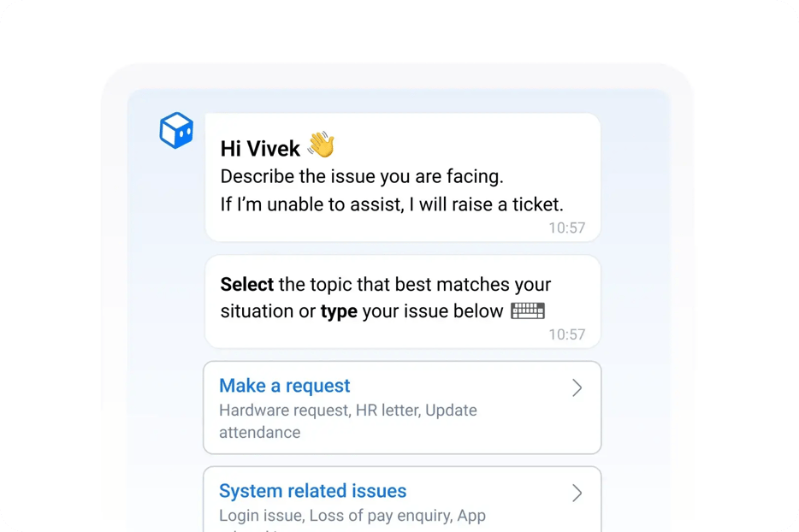Click the Hardware request, HR letter description
This screenshot has height=532, width=799.
click(348, 421)
